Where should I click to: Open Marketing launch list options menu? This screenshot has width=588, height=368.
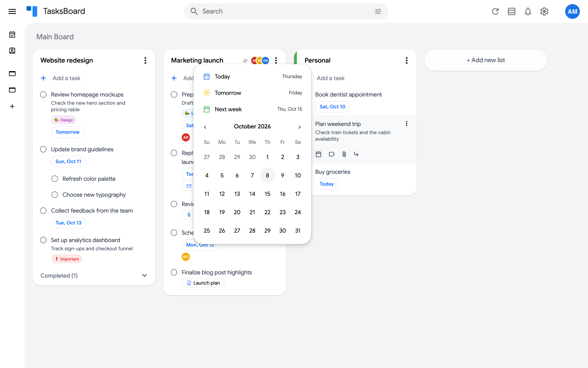coord(276,60)
